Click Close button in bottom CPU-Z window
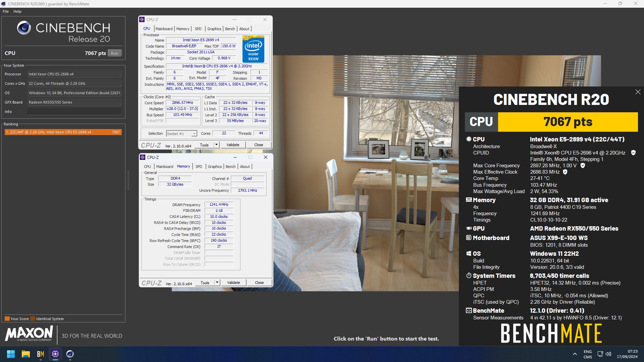 (x=259, y=283)
